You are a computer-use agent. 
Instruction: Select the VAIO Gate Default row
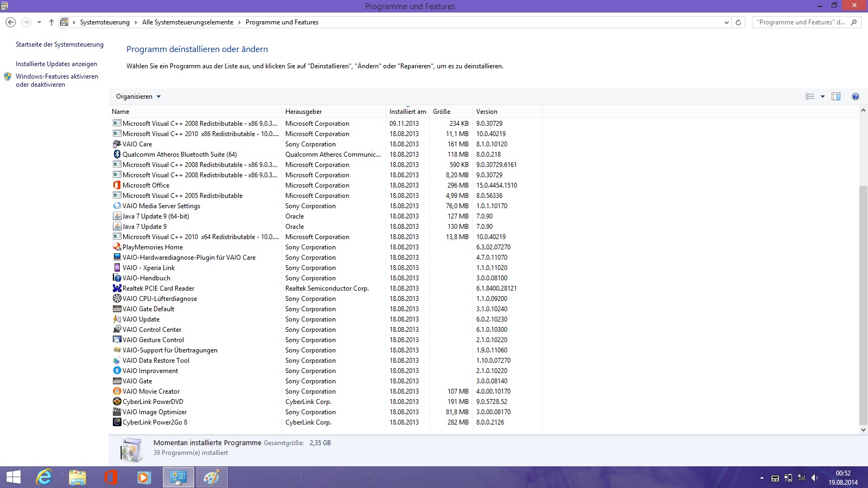[x=325, y=309]
